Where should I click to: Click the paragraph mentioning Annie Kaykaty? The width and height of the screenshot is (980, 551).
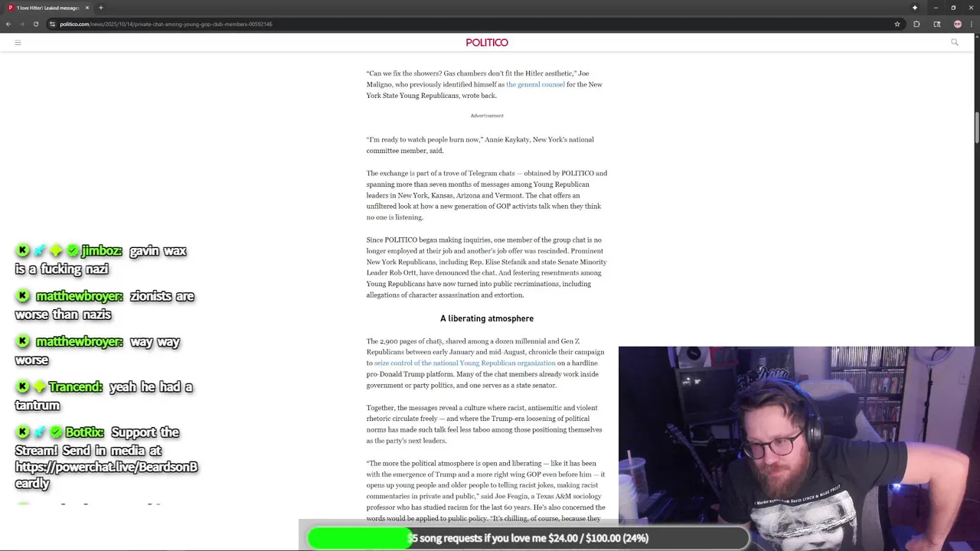[480, 145]
